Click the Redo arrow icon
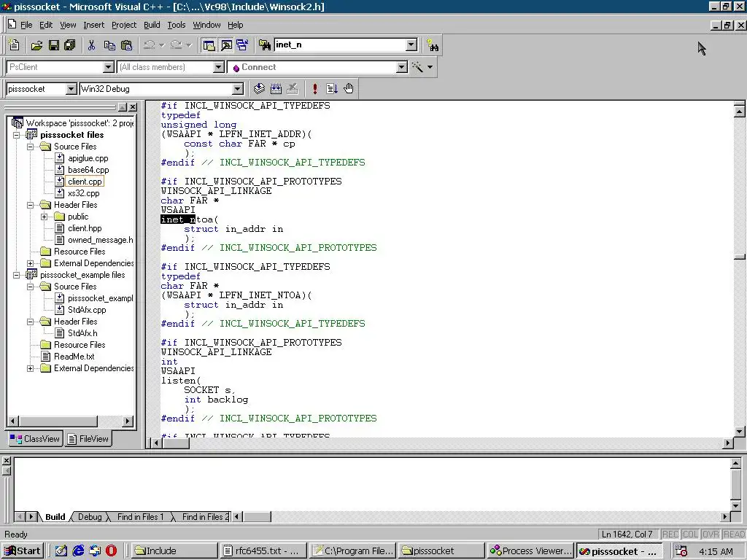 point(176,45)
